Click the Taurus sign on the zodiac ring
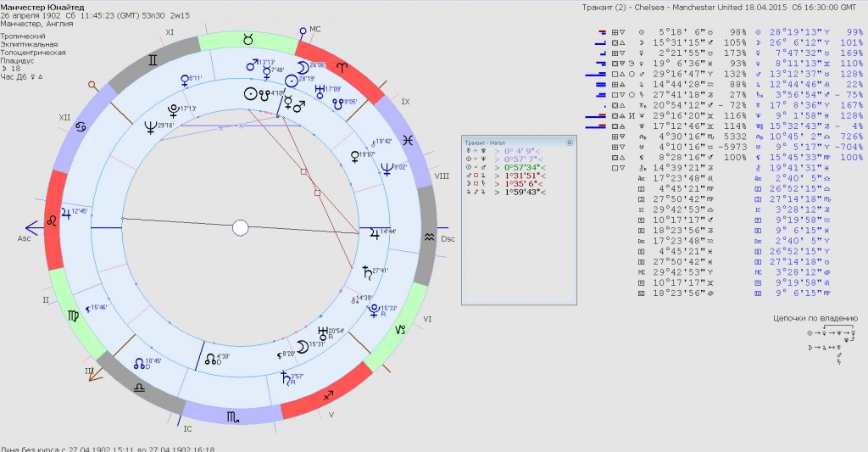This screenshot has height=452, width=868. [248, 41]
